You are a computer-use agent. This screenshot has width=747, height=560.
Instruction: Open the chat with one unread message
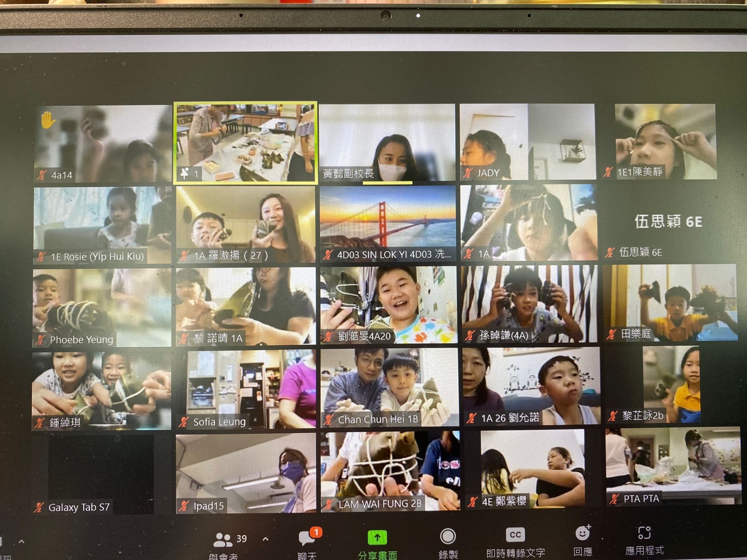[x=307, y=537]
